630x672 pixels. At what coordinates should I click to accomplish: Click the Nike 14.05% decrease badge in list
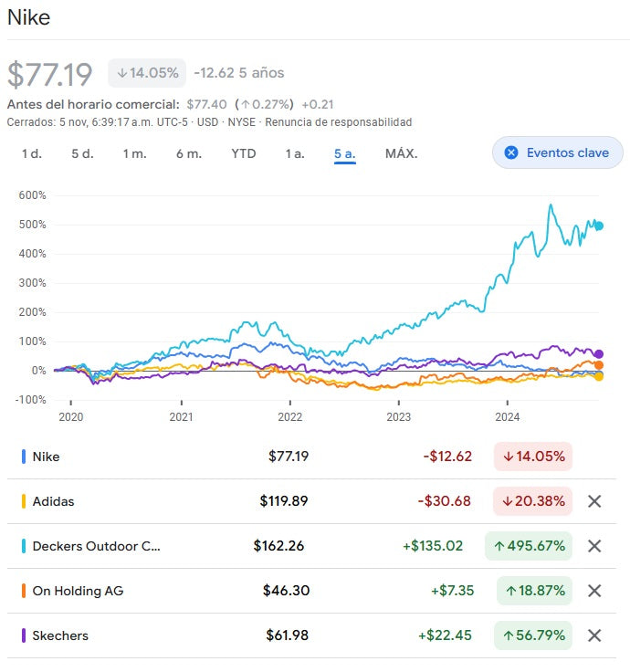(x=533, y=457)
